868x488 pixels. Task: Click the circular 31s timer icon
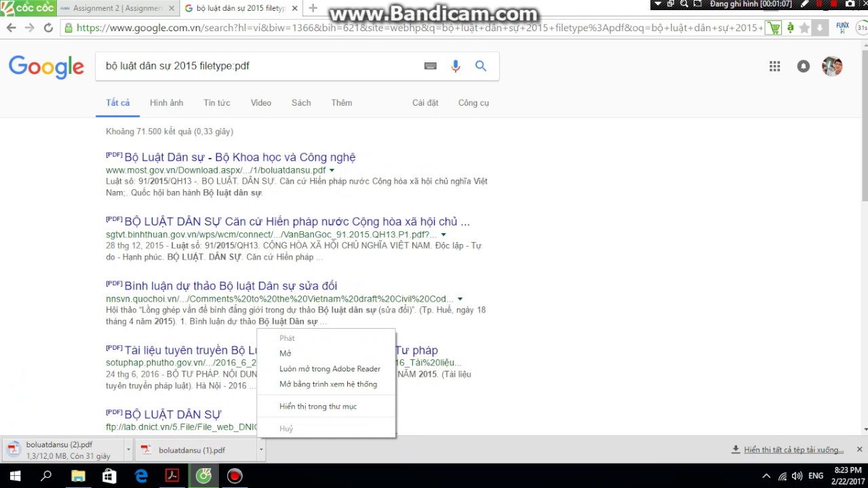[862, 28]
